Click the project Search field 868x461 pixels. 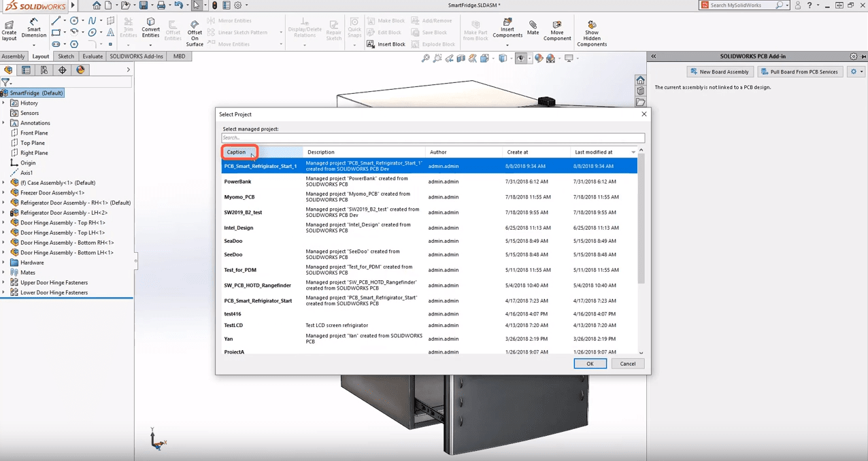point(433,137)
